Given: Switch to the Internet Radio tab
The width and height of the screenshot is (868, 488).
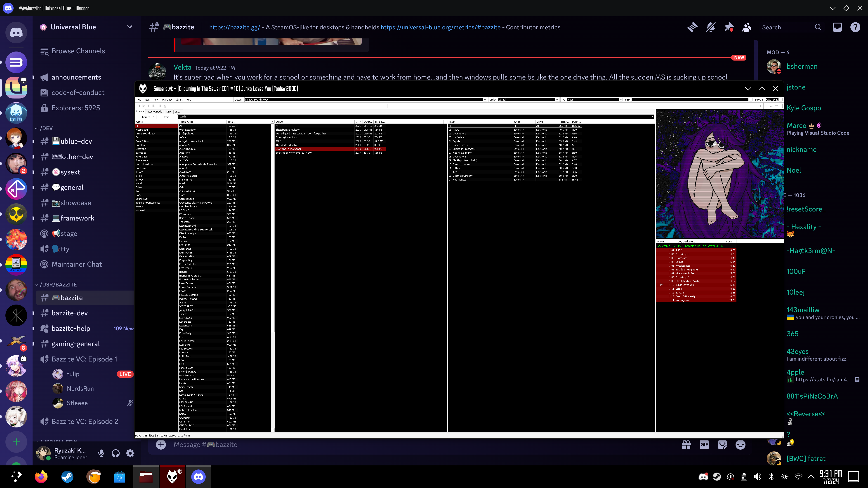Looking at the screenshot, I should [154, 111].
